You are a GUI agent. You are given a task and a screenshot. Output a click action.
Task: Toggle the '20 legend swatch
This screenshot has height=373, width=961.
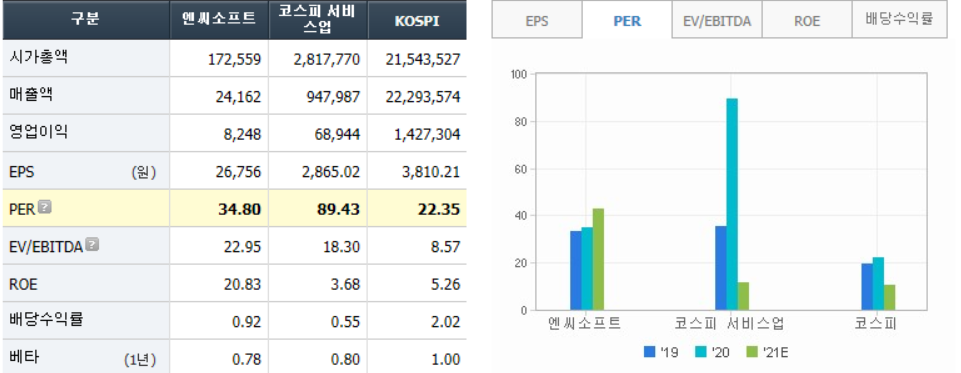point(702,352)
